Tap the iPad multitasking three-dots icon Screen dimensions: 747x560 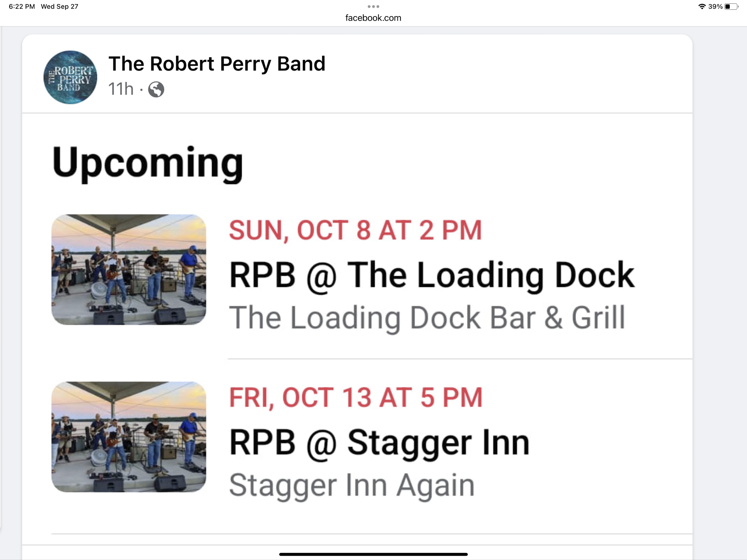coord(373,6)
